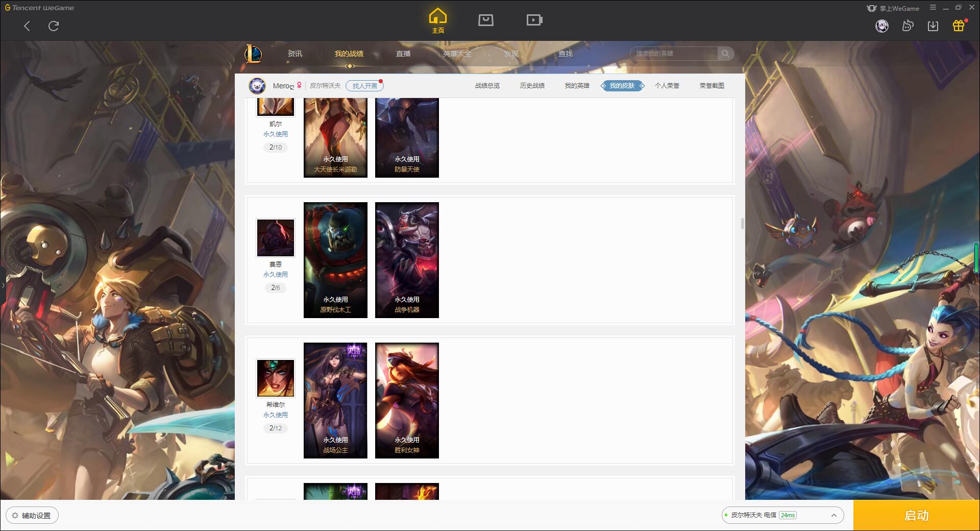Switch to 我的英雄 sub-tab
Image resolution: width=980 pixels, height=531 pixels.
click(577, 86)
